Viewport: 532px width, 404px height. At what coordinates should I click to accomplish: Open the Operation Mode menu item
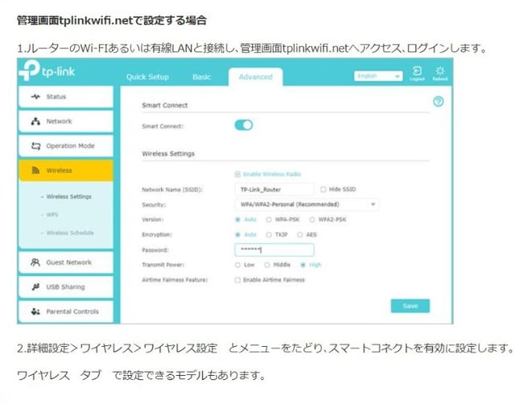[x=66, y=146]
